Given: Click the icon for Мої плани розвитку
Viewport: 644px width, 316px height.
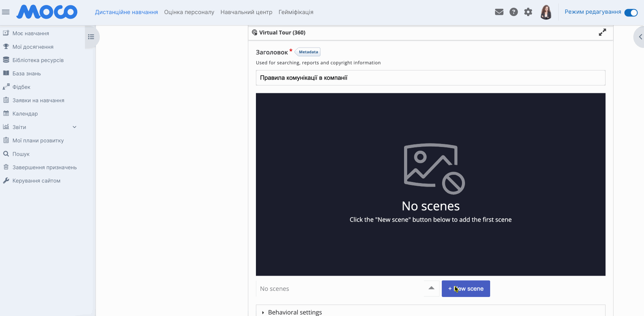Looking at the screenshot, I should click(x=6, y=140).
